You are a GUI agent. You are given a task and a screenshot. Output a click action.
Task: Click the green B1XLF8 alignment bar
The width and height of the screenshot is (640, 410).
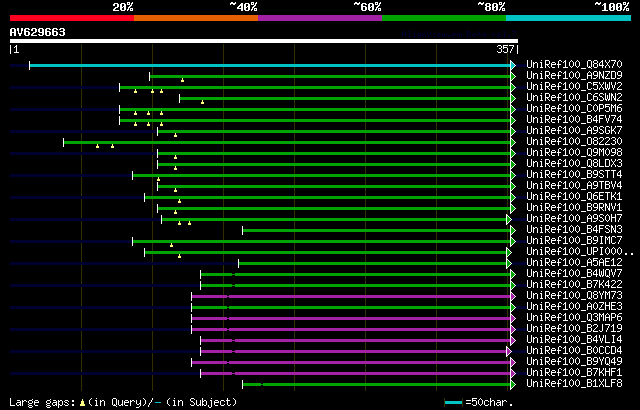pyautogui.click(x=376, y=385)
